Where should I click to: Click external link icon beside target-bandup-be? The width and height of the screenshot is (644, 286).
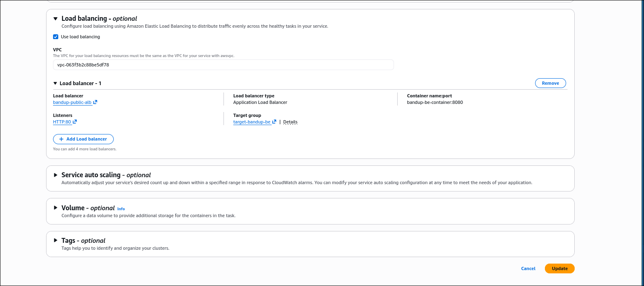pos(274,122)
